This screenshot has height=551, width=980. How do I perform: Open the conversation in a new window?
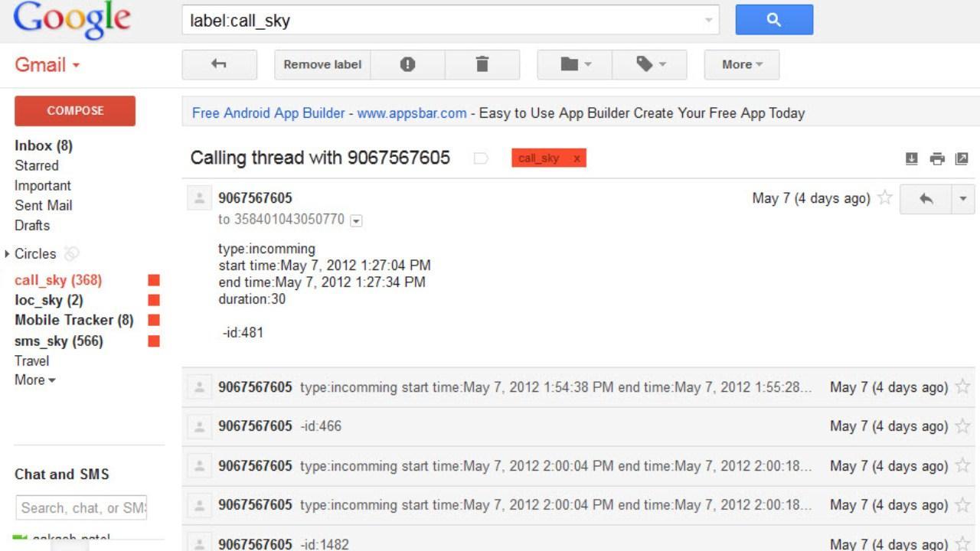pyautogui.click(x=962, y=158)
